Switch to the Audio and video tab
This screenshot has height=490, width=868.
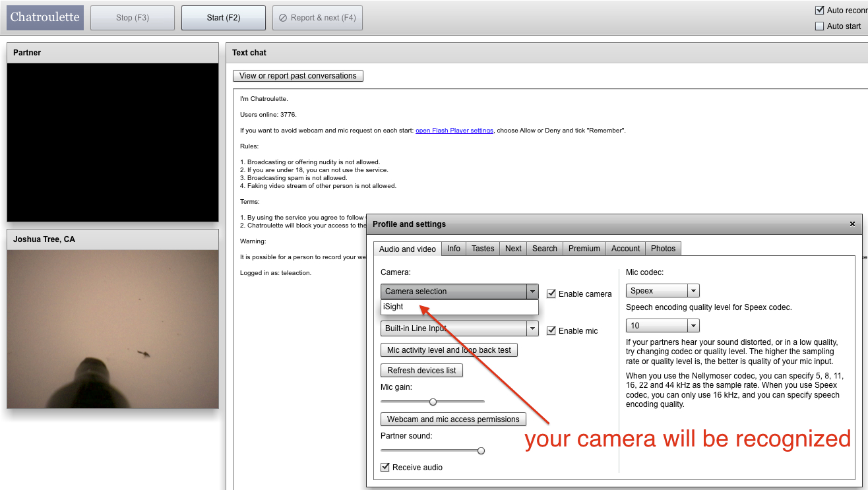click(408, 249)
